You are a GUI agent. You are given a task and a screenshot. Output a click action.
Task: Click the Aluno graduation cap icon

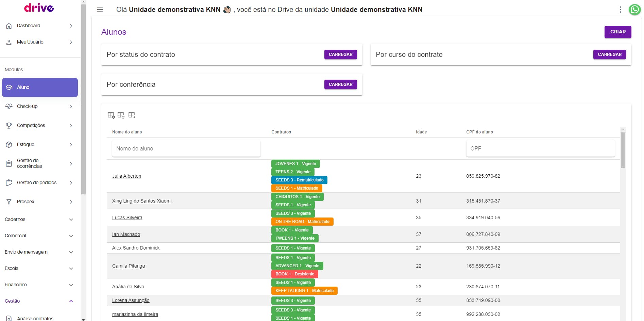pos(9,87)
